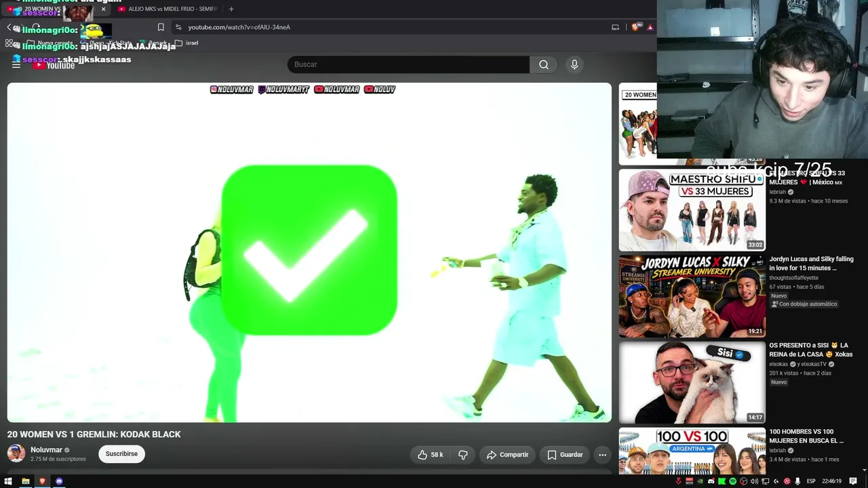Image resolution: width=868 pixels, height=488 pixels.
Task: Click the OBS tray icon
Action: pyautogui.click(x=743, y=481)
